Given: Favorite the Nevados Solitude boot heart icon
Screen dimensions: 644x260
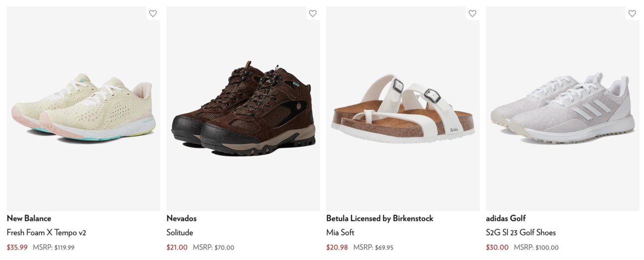Looking at the screenshot, I should [313, 13].
